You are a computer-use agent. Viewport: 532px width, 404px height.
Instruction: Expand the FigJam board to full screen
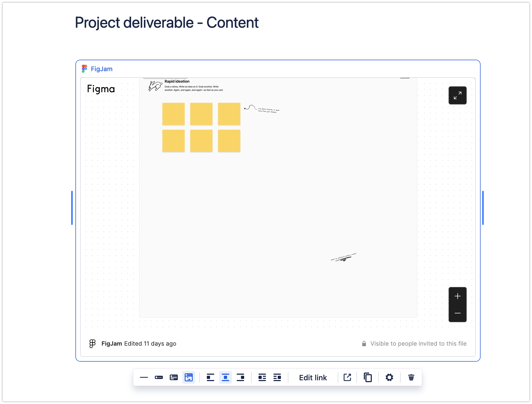(x=458, y=95)
